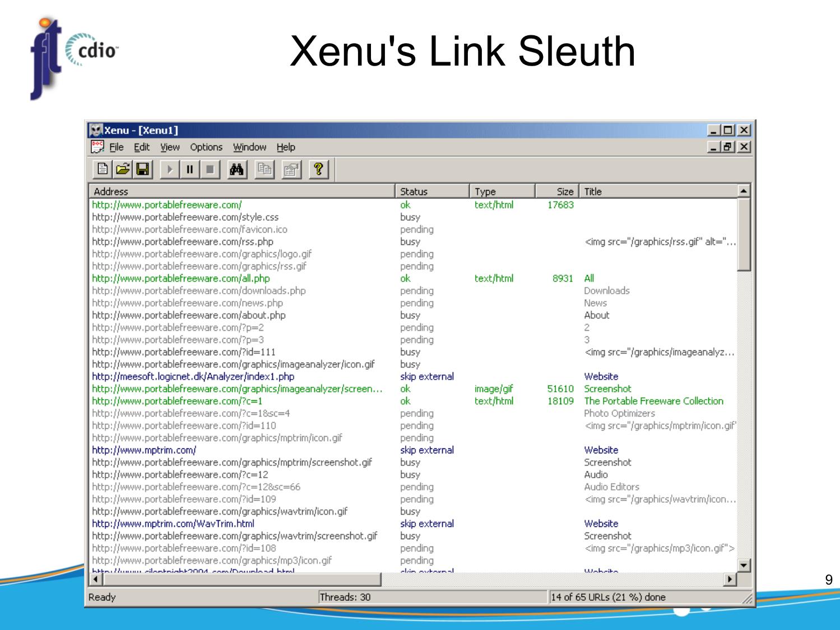Click the Threads: 30 status bar field
The image size is (840, 630).
pyautogui.click(x=433, y=597)
